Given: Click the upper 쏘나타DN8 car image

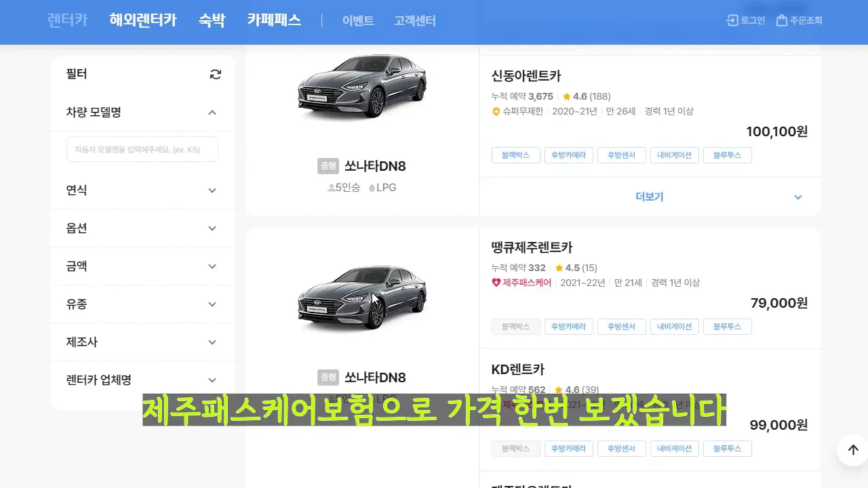Looking at the screenshot, I should (362, 88).
